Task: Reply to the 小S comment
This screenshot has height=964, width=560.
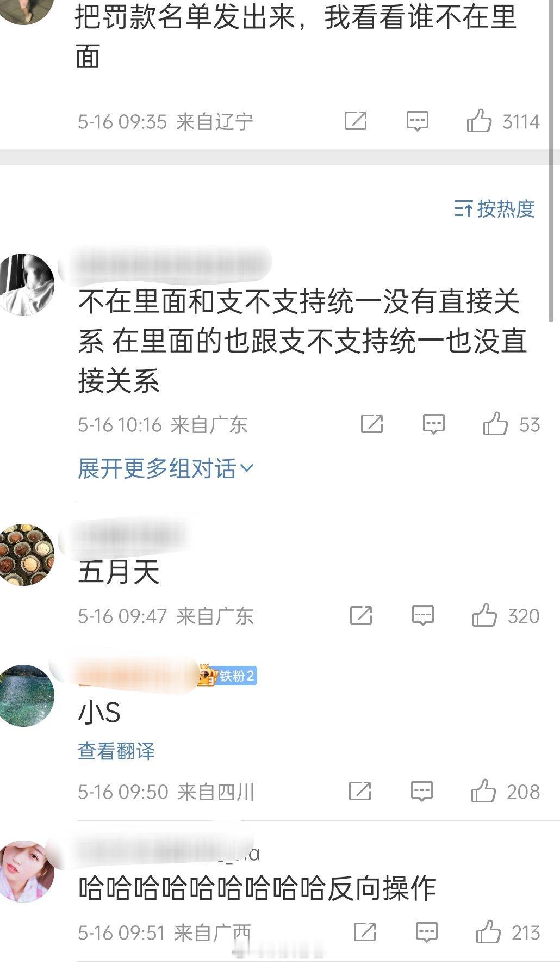Action: (x=422, y=792)
